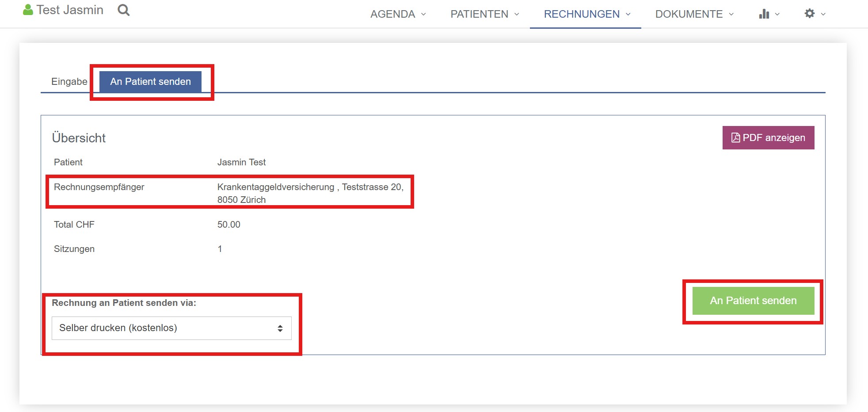Open search with the magnifier icon
The image size is (868, 412).
coord(123,10)
